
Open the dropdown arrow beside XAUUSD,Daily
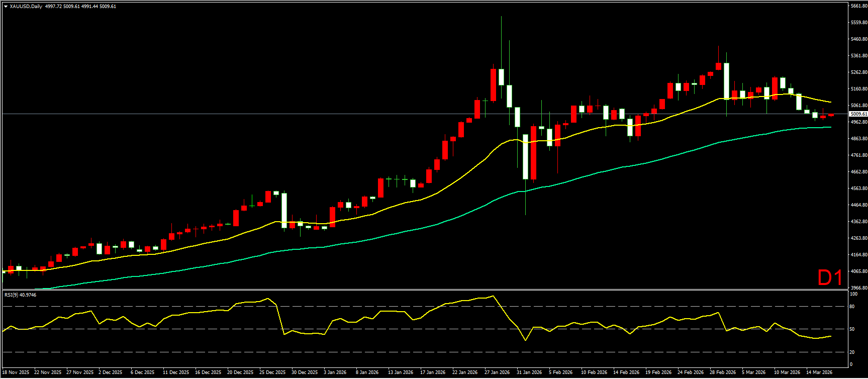[6, 7]
